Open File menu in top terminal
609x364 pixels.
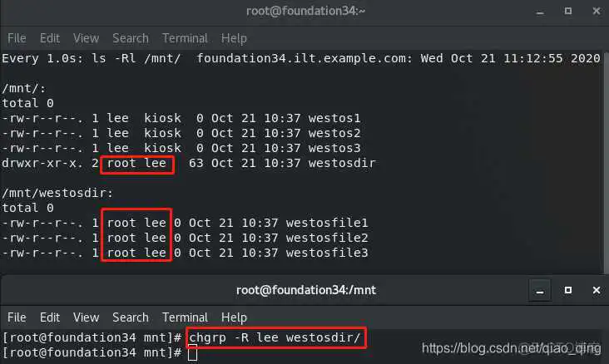click(x=17, y=38)
